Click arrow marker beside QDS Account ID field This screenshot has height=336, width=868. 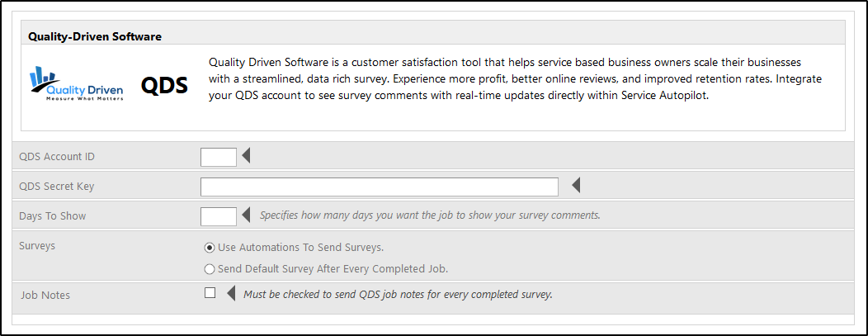[245, 156]
